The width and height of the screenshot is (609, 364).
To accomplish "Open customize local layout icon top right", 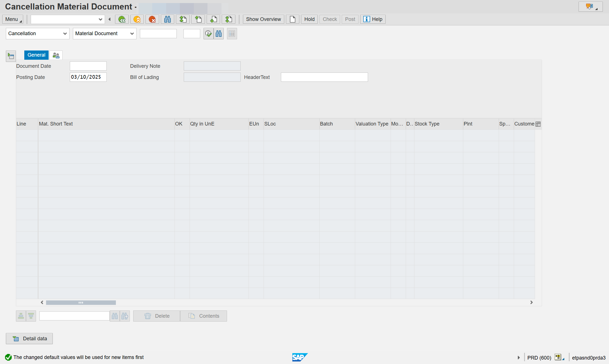I will pyautogui.click(x=590, y=7).
